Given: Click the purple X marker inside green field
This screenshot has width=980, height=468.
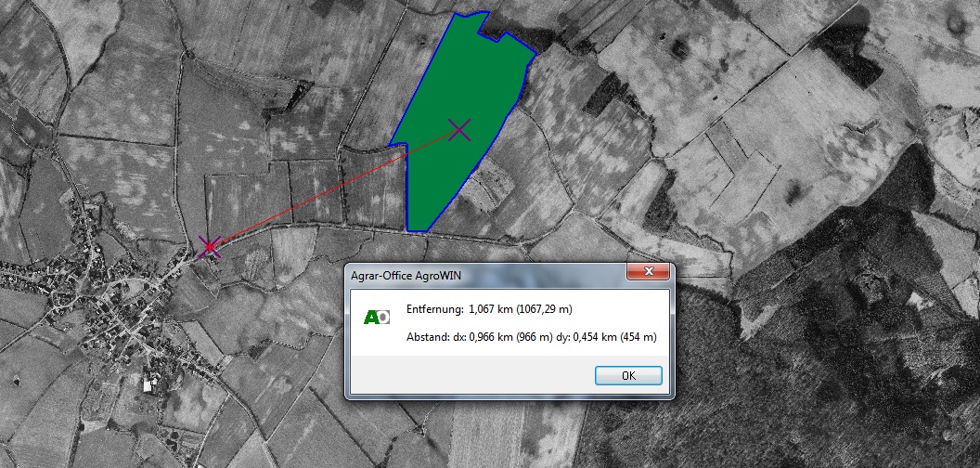Looking at the screenshot, I should (459, 130).
